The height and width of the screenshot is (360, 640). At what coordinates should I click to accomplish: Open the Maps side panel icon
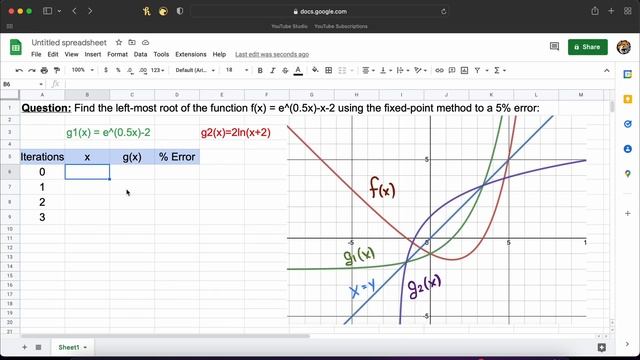pos(628,174)
